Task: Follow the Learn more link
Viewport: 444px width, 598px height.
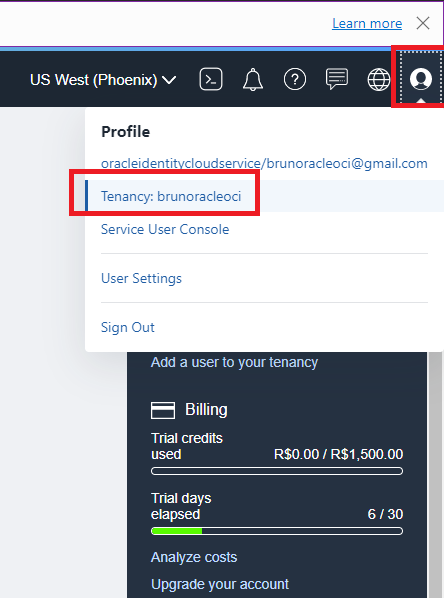Action: tap(367, 23)
